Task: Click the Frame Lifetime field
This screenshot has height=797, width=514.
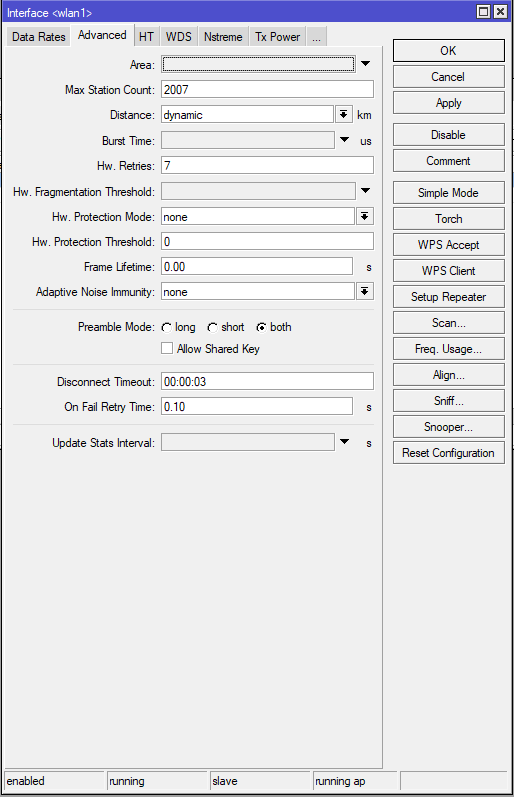Action: 257,266
